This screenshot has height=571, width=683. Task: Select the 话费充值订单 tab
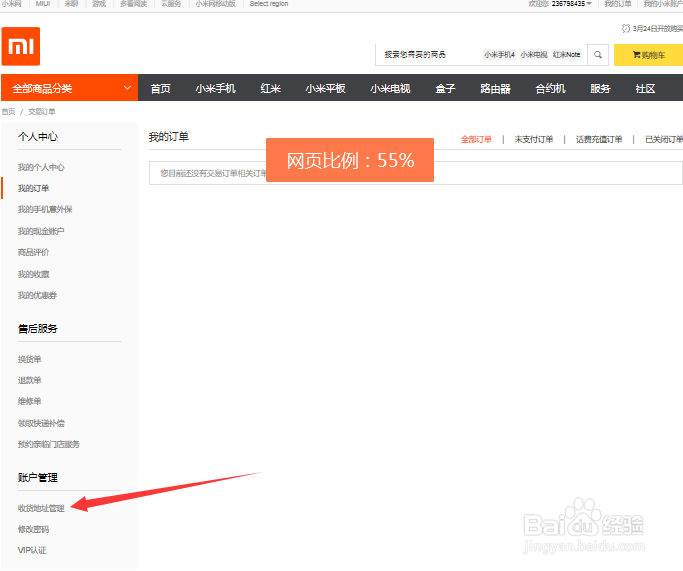[599, 139]
